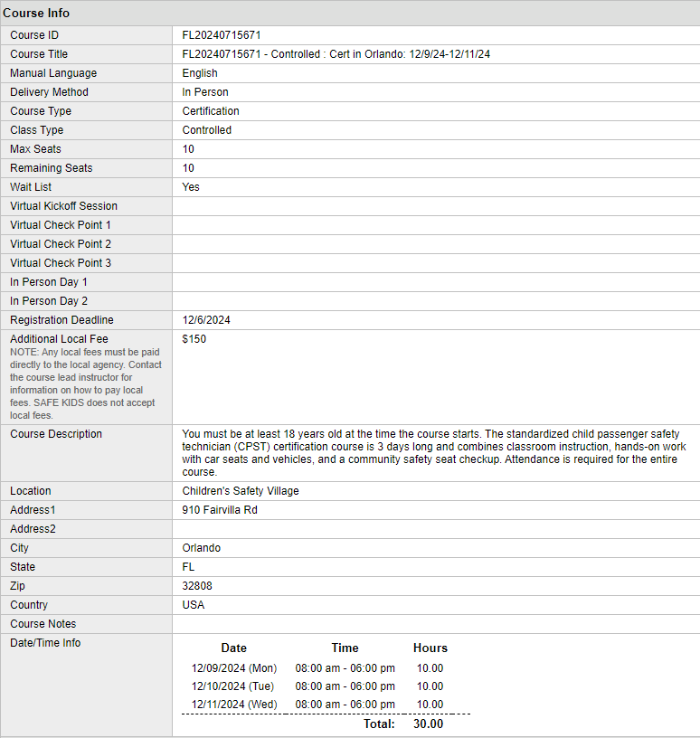700x738 pixels.
Task: Click the Virtual Check Point 3 label
Action: click(x=61, y=263)
